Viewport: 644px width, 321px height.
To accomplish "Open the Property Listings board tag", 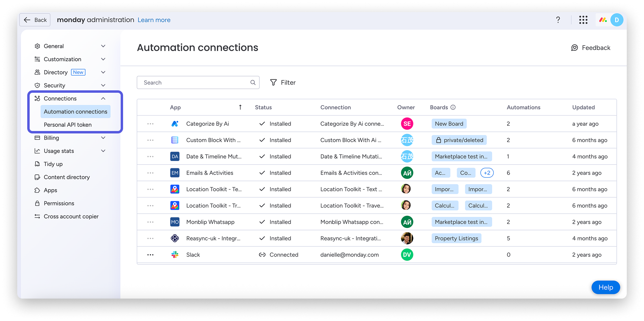I will pyautogui.click(x=456, y=238).
